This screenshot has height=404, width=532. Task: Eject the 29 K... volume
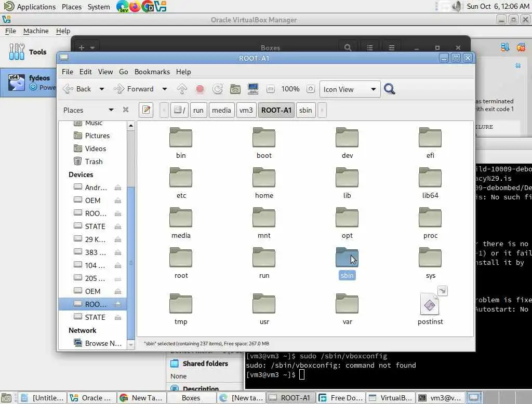[x=118, y=239]
